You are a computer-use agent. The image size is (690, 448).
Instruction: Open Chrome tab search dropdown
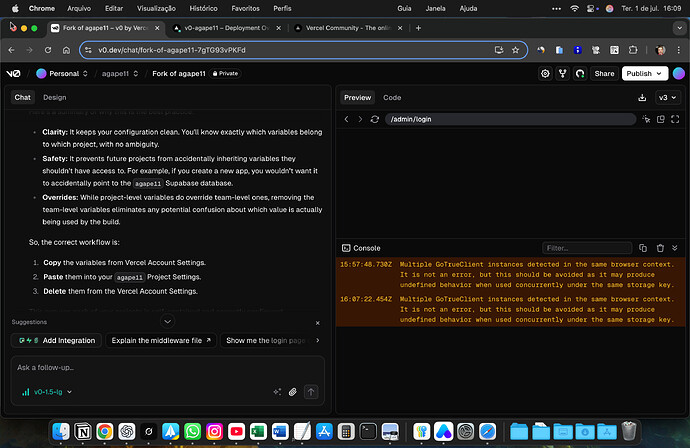679,28
